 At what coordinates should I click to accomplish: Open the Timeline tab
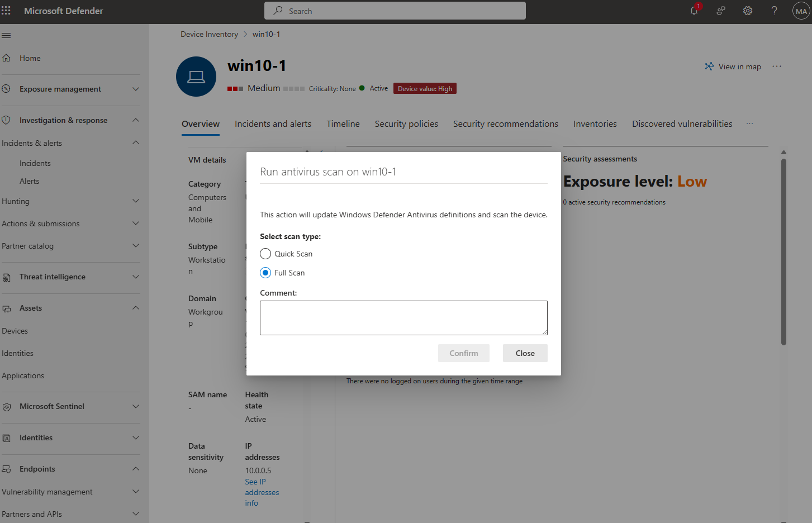[343, 124]
